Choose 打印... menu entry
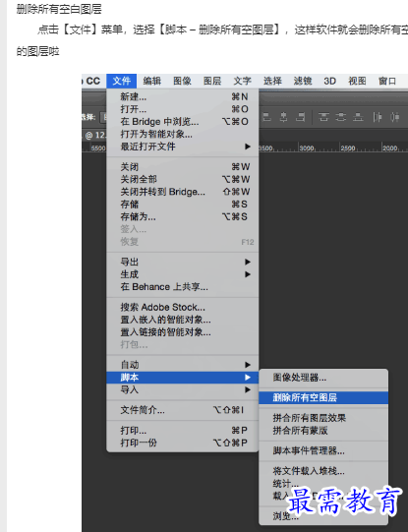 tap(183, 431)
